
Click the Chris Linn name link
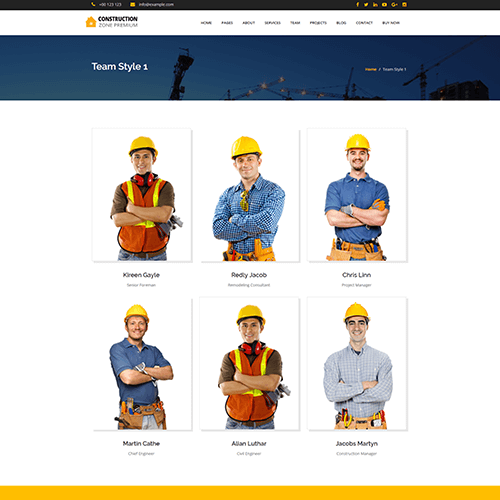coord(356,275)
